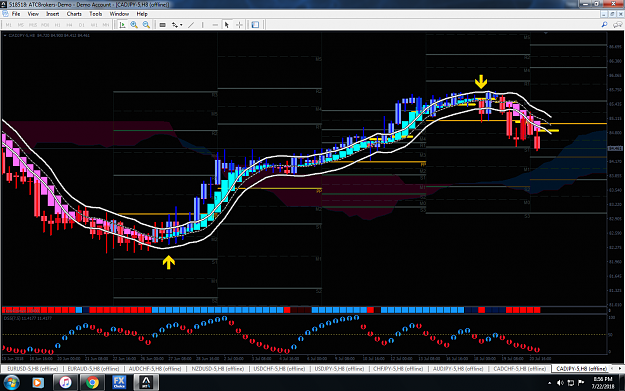The height and width of the screenshot is (391, 625).
Task: Open the File menu
Action: [16, 14]
